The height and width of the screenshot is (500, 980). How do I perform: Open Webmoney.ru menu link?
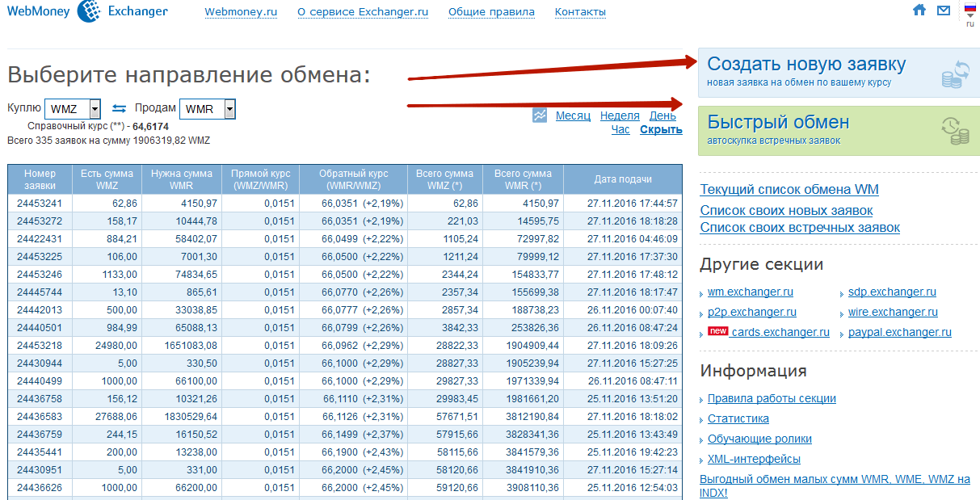241,12
